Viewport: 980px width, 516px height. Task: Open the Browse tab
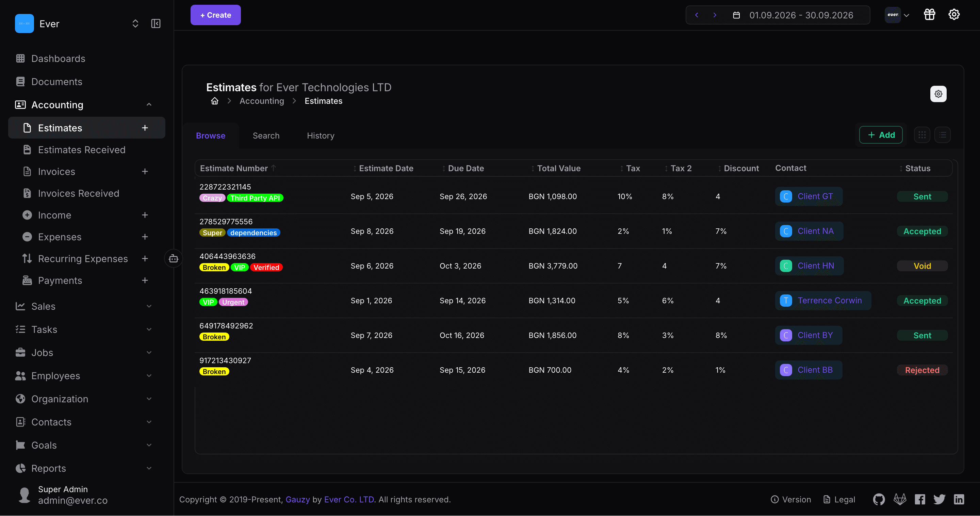click(x=210, y=135)
